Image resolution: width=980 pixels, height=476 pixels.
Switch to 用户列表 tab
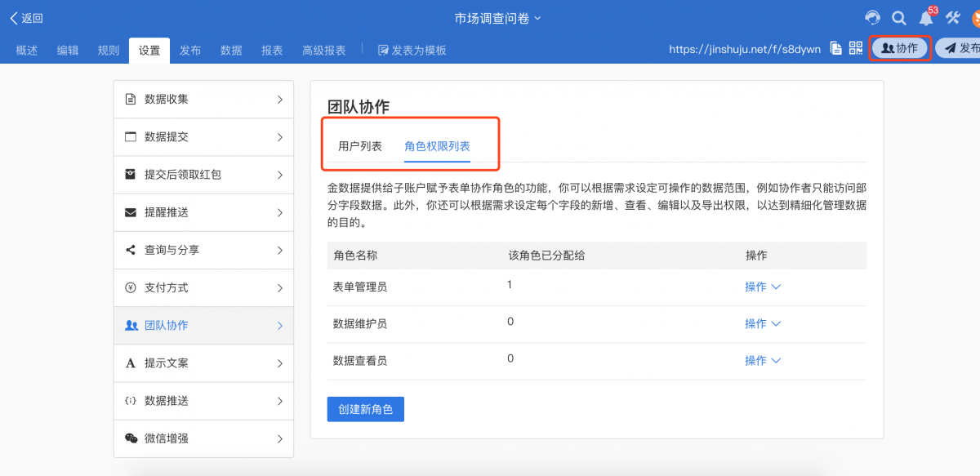click(x=360, y=146)
